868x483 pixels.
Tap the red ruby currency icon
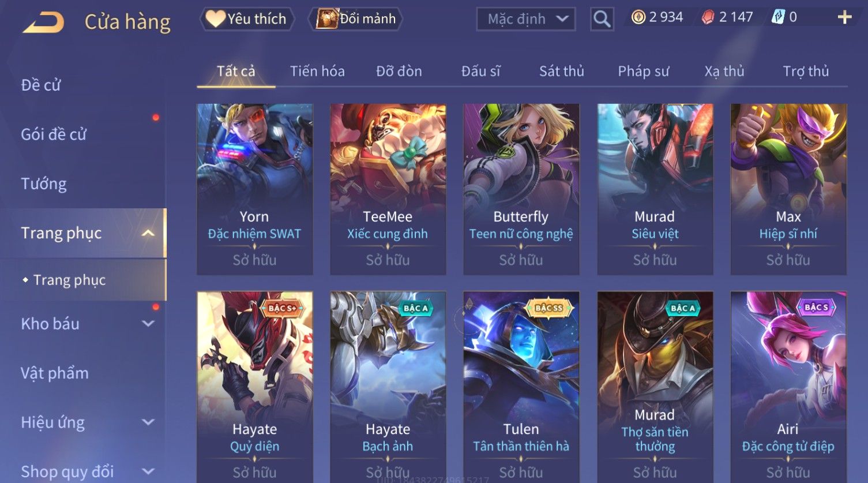click(708, 17)
